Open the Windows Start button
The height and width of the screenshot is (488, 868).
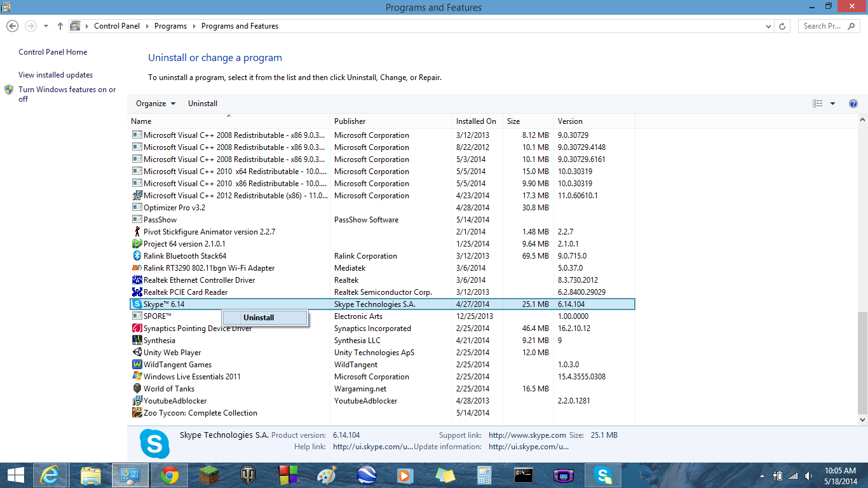coord(16,475)
